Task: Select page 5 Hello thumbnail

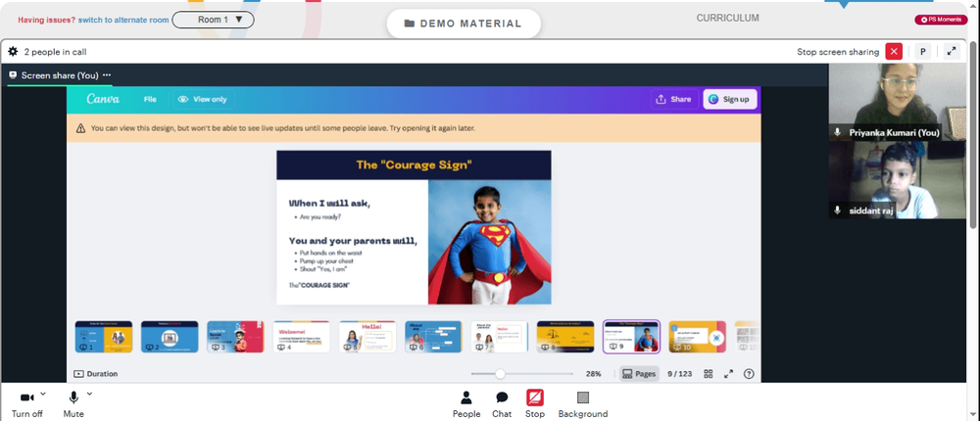Action: (367, 337)
